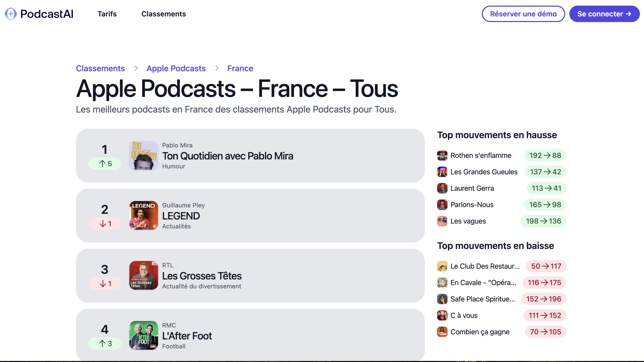The height and width of the screenshot is (362, 644).
Task: Open the Classements navigation item
Action: [x=164, y=14]
